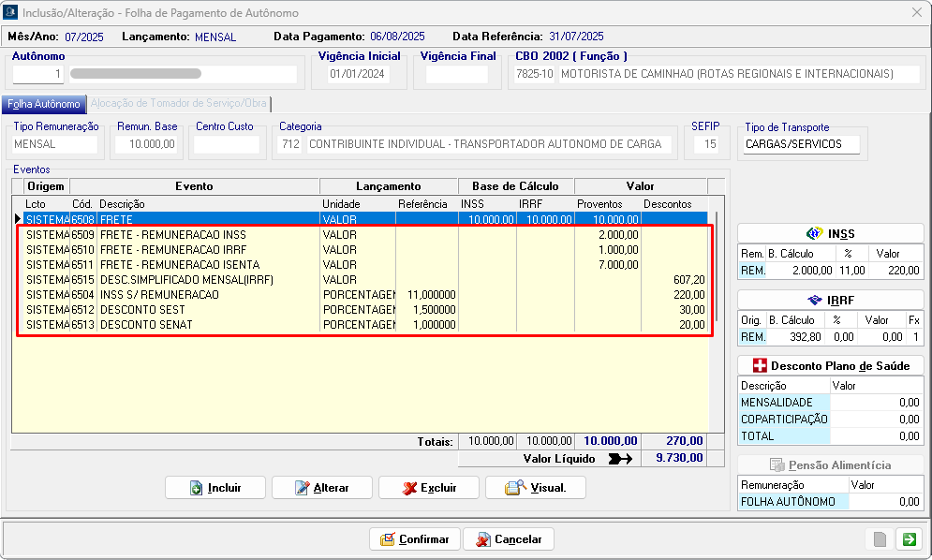Screen dimensions: 932x560
Task: Click the gray blank page icon
Action: point(880,538)
